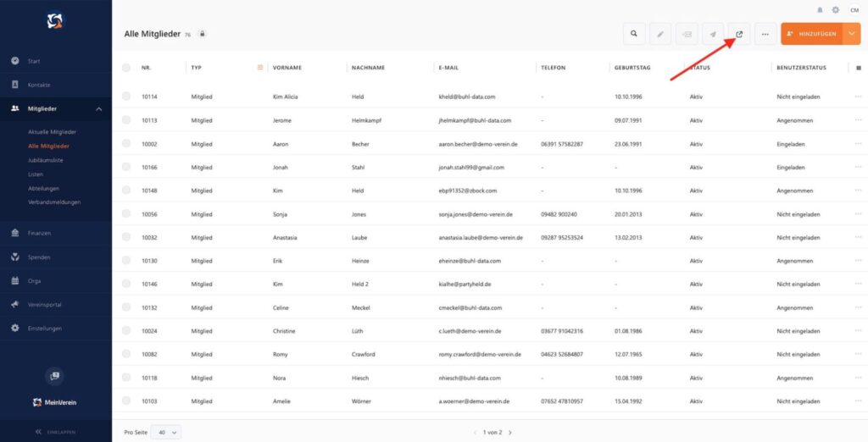
Task: Open the Hinzufügen dropdown arrow
Action: 851,34
